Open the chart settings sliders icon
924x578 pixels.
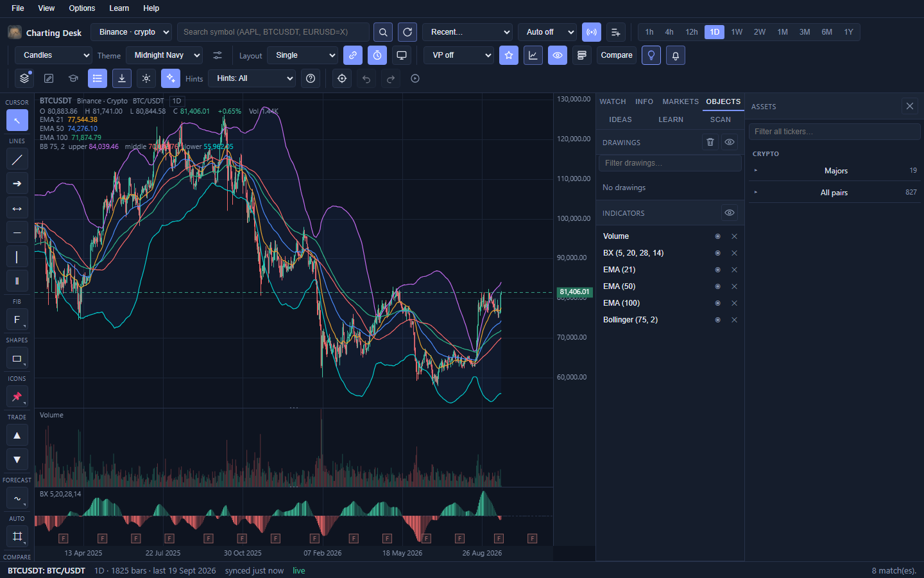[x=218, y=55]
